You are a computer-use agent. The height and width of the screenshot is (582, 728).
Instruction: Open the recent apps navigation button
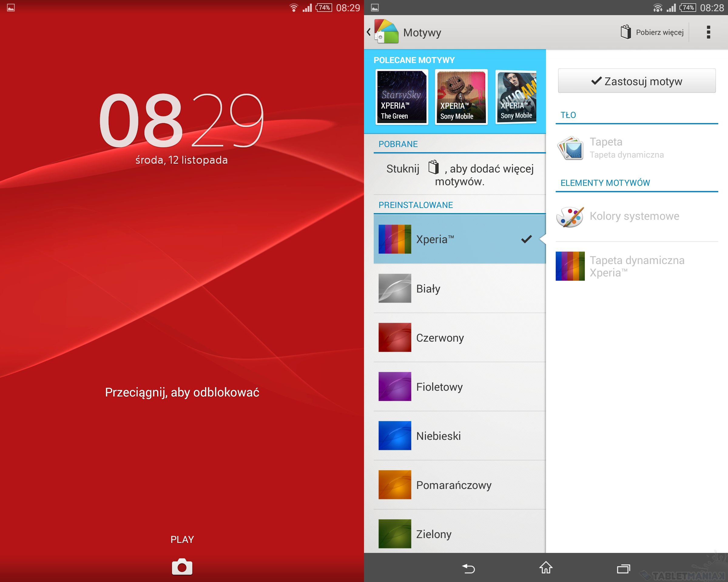click(x=623, y=569)
